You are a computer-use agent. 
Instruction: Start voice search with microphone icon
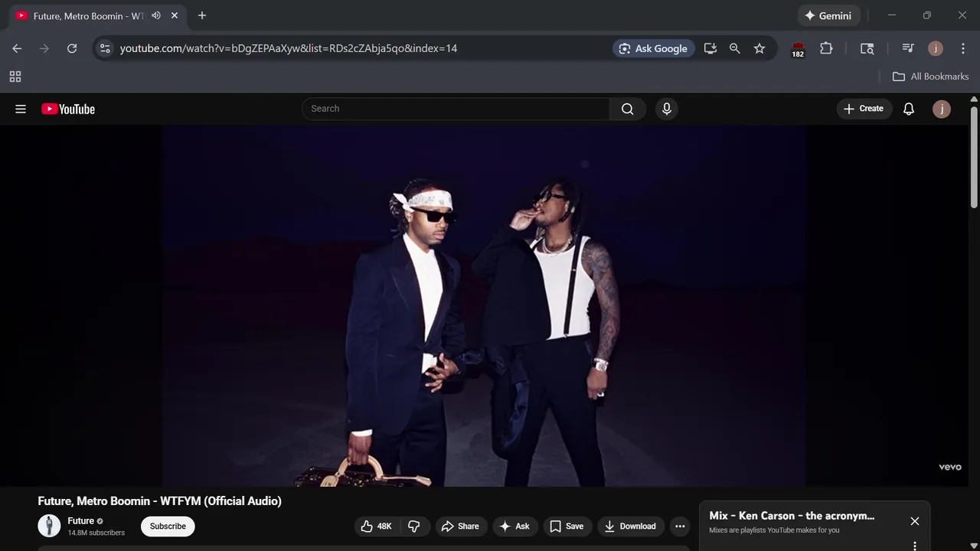tap(667, 109)
